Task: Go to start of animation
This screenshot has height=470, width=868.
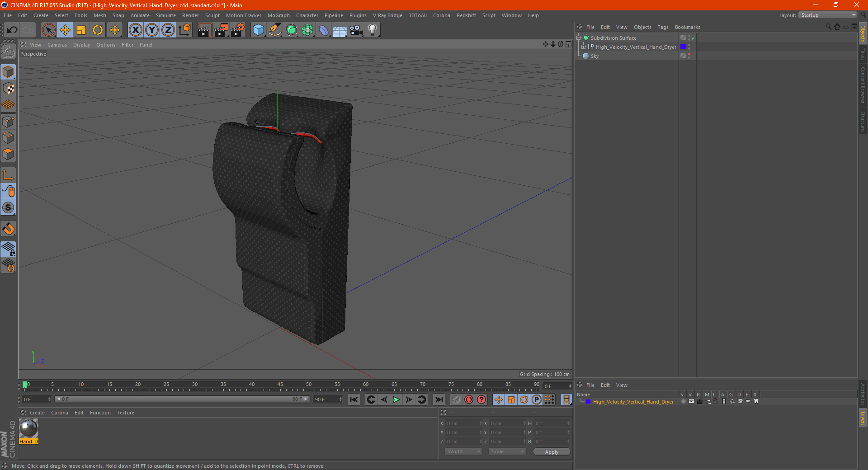Action: [x=354, y=399]
